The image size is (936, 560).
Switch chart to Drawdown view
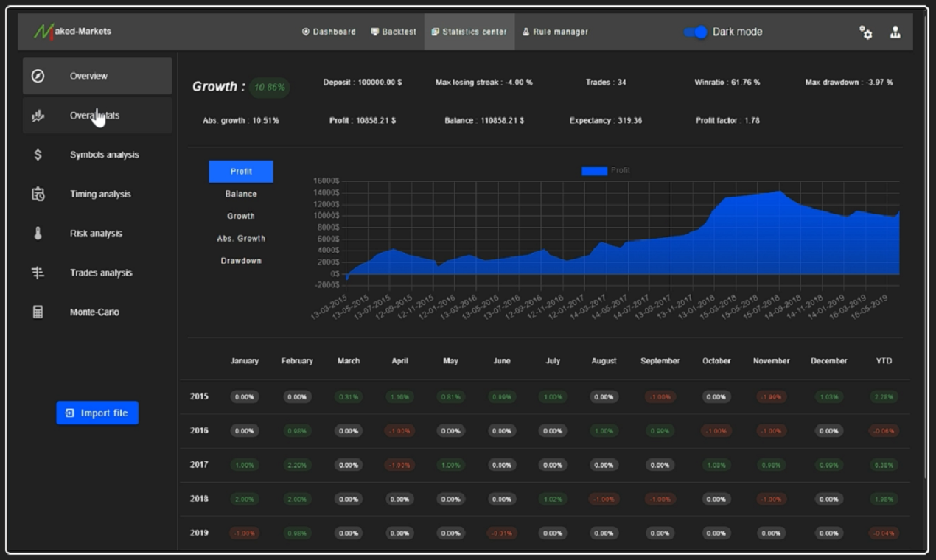click(241, 261)
